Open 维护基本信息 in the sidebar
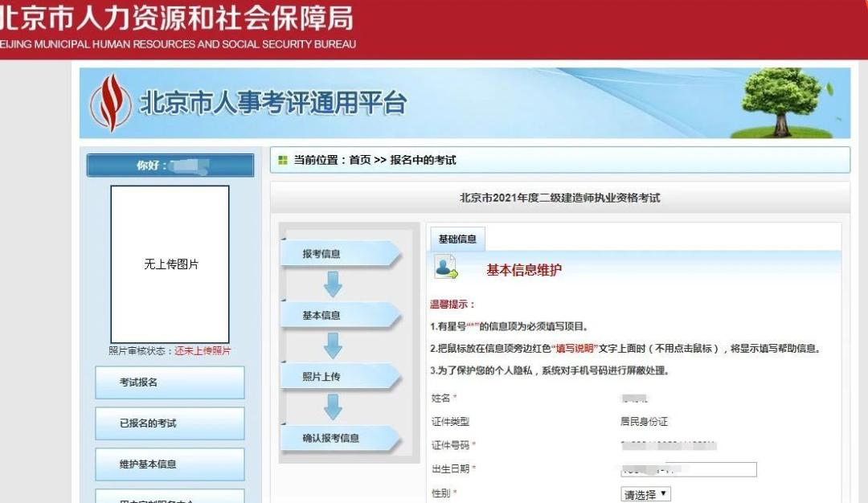 [x=169, y=464]
